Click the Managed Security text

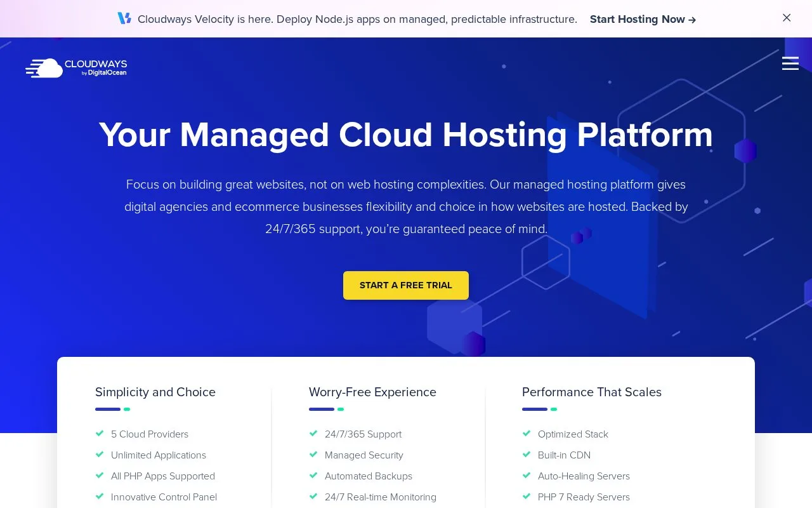[364, 455]
